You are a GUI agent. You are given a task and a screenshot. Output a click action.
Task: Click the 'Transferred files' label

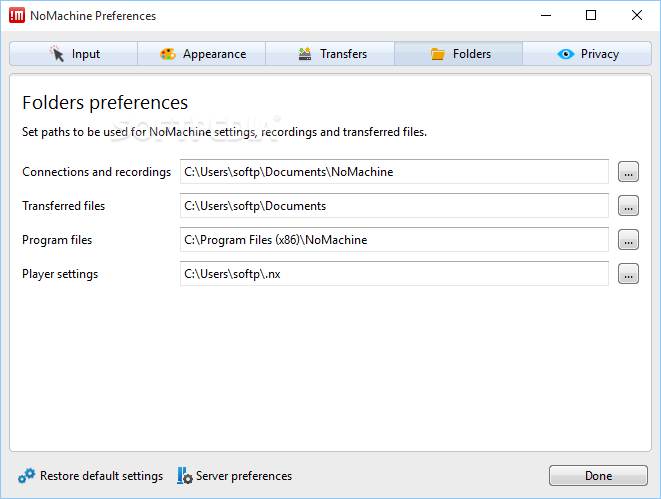[64, 206]
